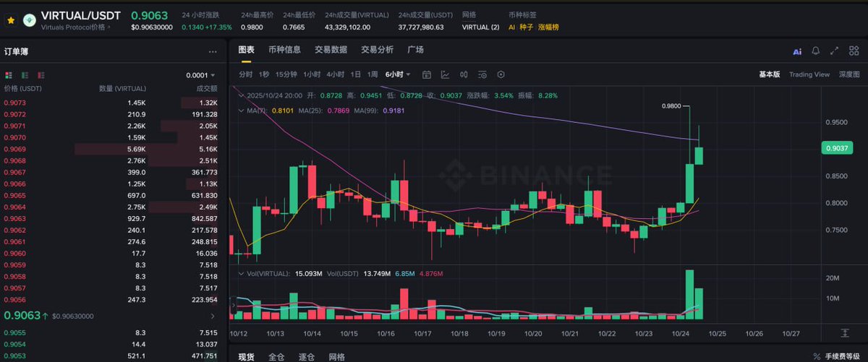Select the 15分钟 interval
868x362 pixels.
click(286, 74)
